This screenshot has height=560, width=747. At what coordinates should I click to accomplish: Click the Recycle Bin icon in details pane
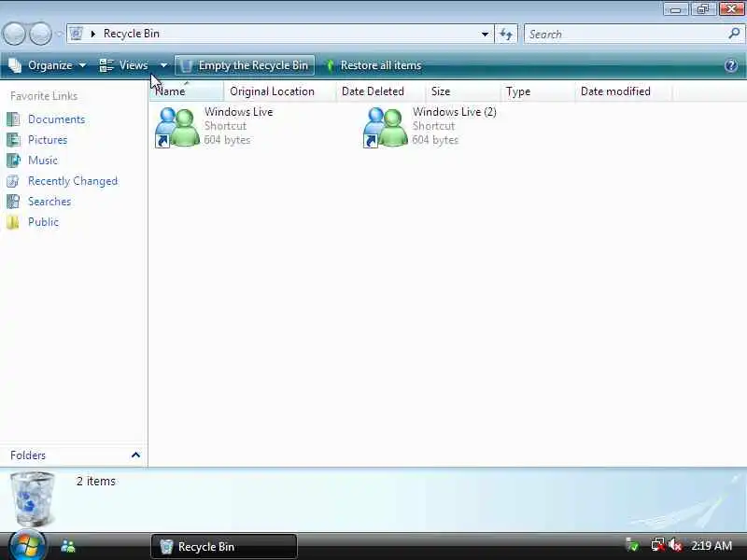coord(33,498)
